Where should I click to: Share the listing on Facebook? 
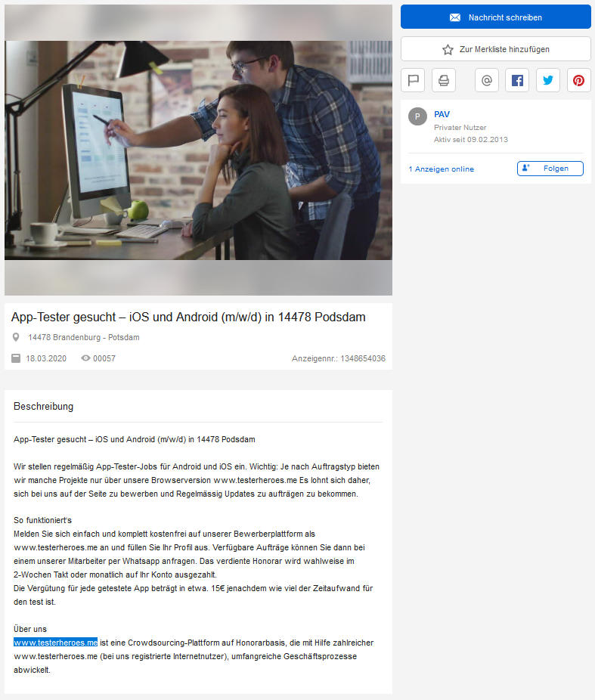(x=517, y=80)
